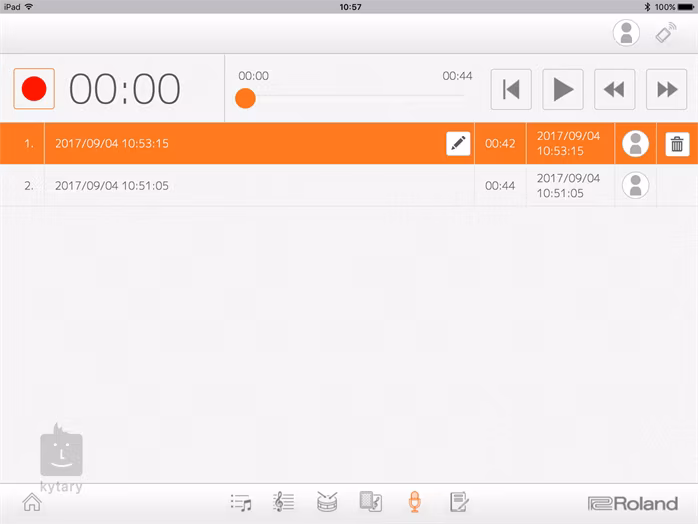Start playback with the play button
The image size is (698, 524).
[563, 90]
